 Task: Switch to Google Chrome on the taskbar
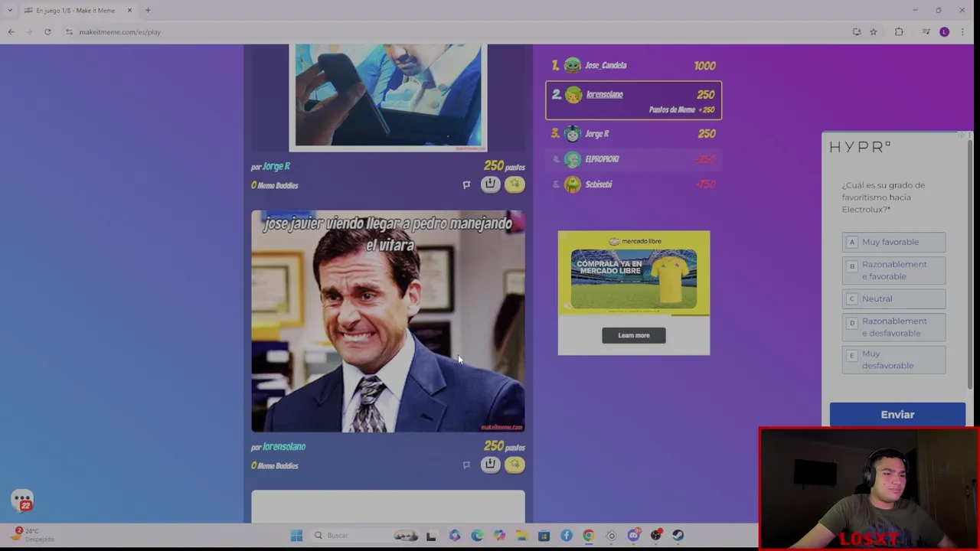coord(589,536)
